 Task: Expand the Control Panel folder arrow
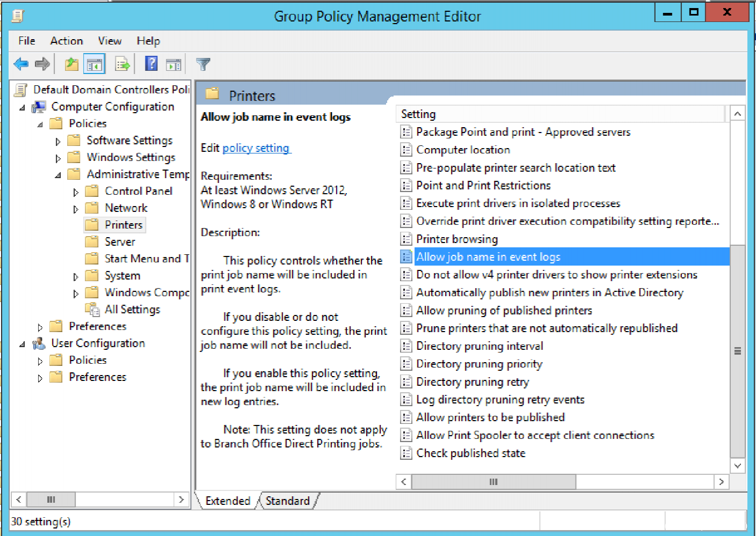76,192
